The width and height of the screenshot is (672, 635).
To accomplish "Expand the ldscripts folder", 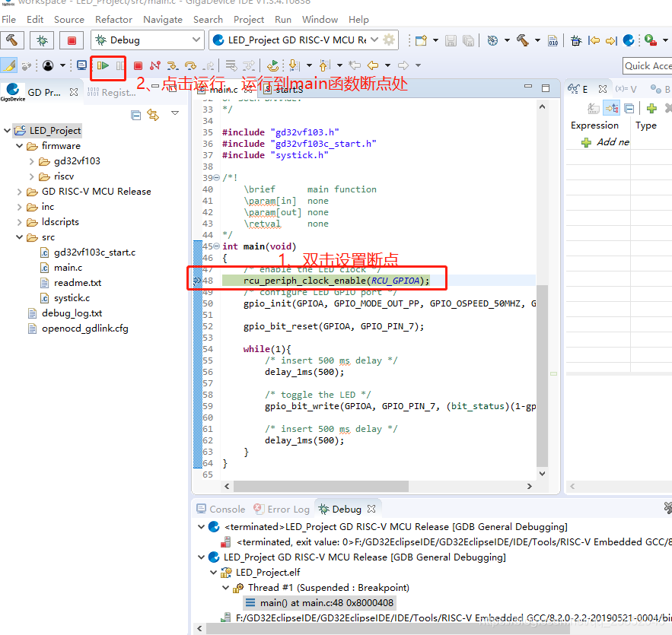I will tap(19, 222).
